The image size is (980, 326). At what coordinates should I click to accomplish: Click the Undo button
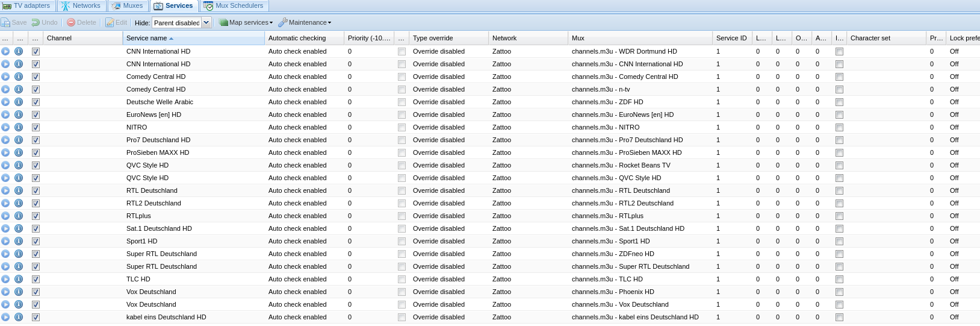click(x=45, y=22)
